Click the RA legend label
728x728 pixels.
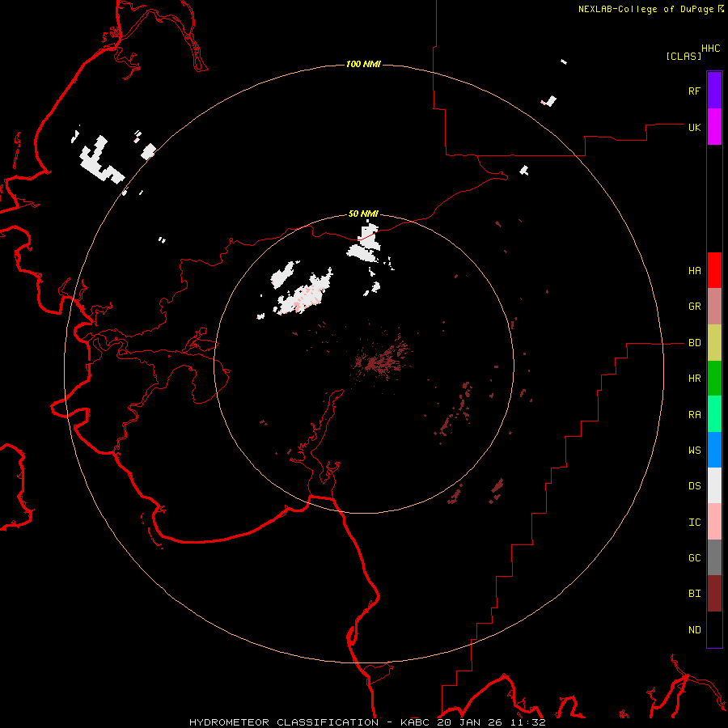694,415
